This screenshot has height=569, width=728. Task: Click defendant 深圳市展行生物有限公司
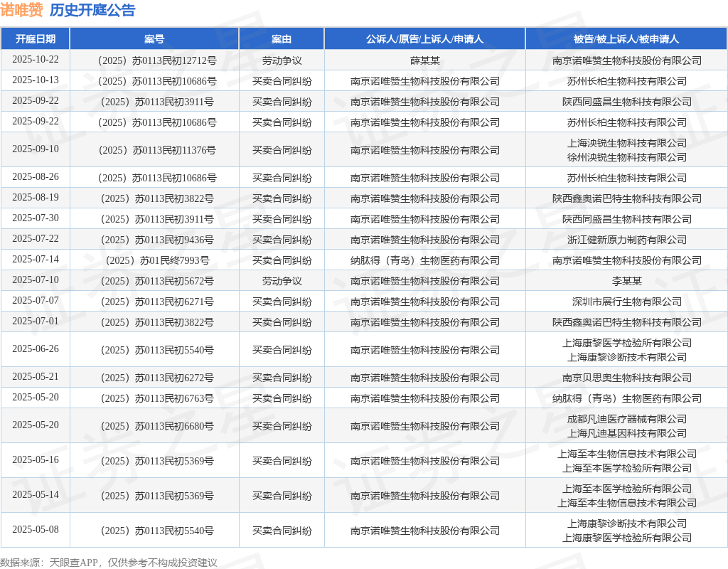pyautogui.click(x=627, y=302)
